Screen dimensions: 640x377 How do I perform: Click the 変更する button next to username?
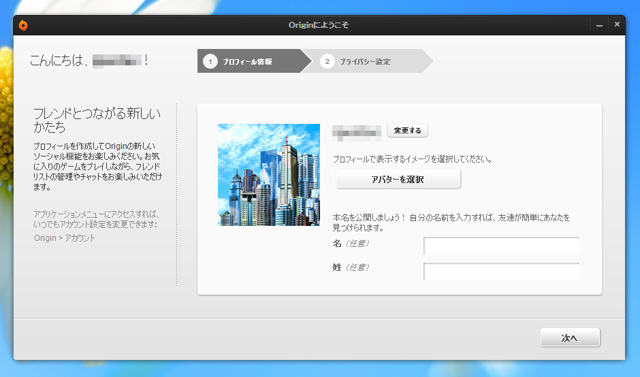click(x=407, y=131)
